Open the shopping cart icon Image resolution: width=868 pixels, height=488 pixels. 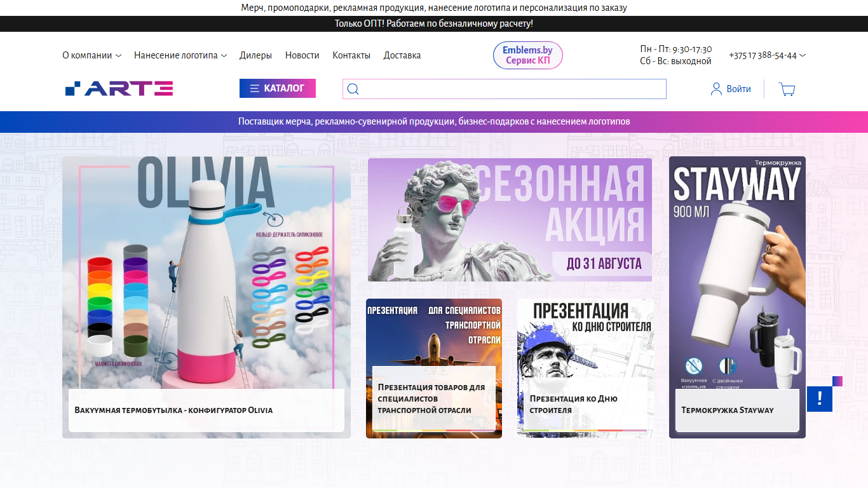tap(787, 89)
